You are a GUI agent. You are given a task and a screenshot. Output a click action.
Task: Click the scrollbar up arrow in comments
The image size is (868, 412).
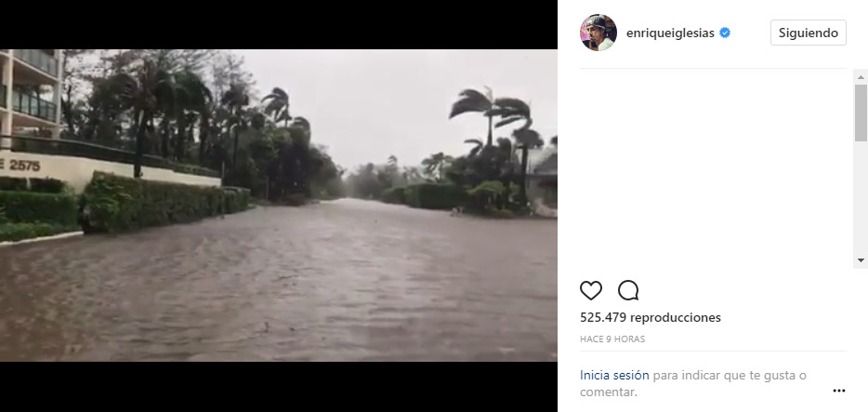861,76
